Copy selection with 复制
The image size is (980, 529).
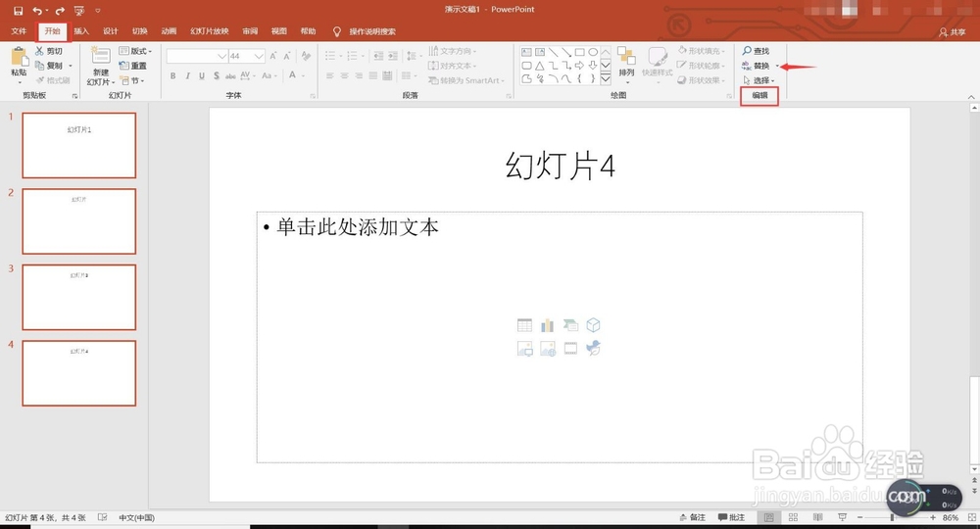click(50, 66)
